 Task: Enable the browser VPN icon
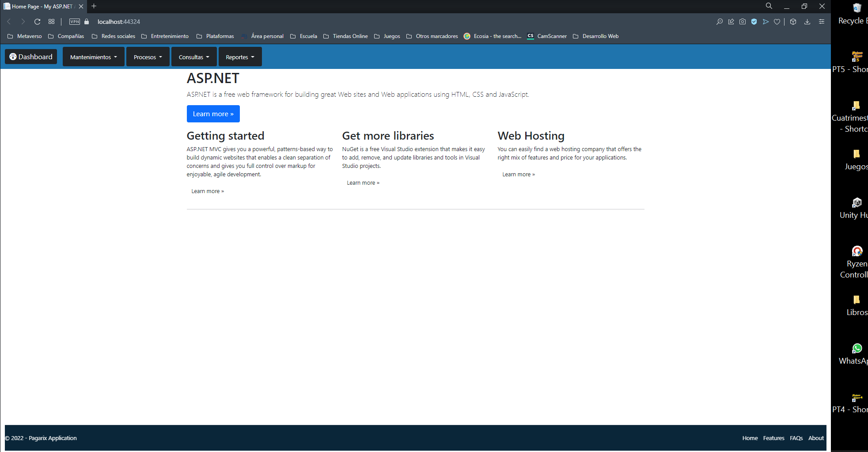(x=74, y=21)
